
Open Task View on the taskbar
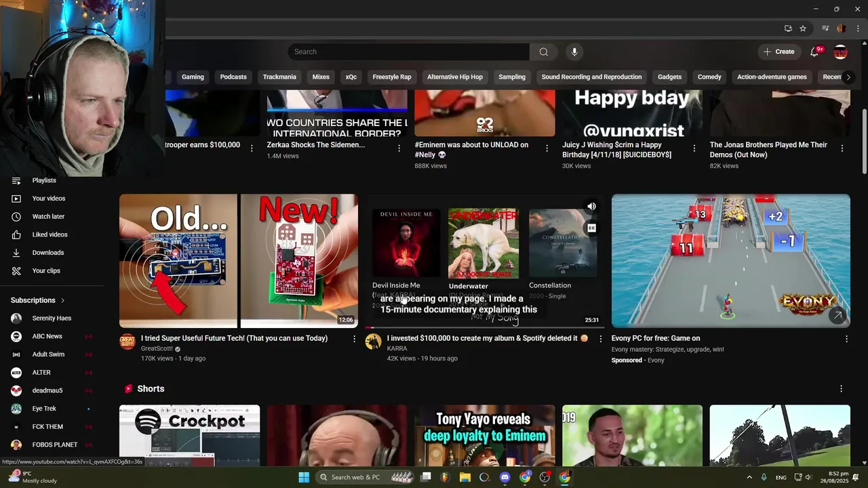(426, 477)
